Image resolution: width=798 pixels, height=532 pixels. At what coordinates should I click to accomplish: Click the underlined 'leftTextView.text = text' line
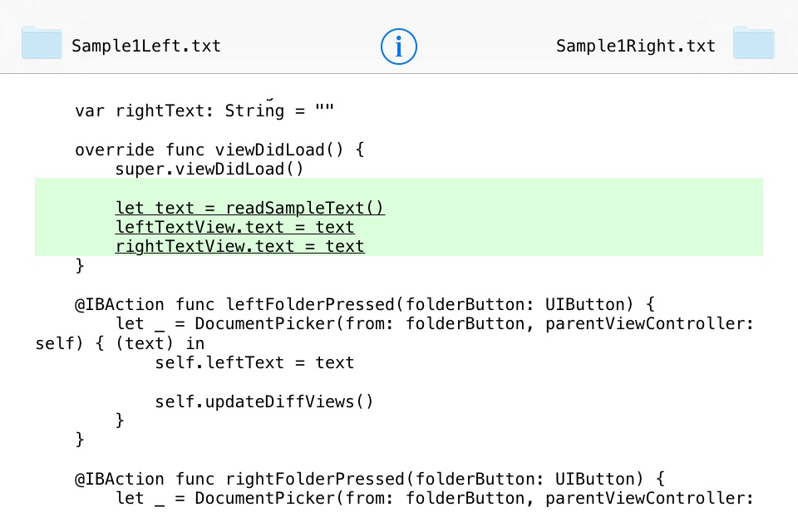click(234, 227)
